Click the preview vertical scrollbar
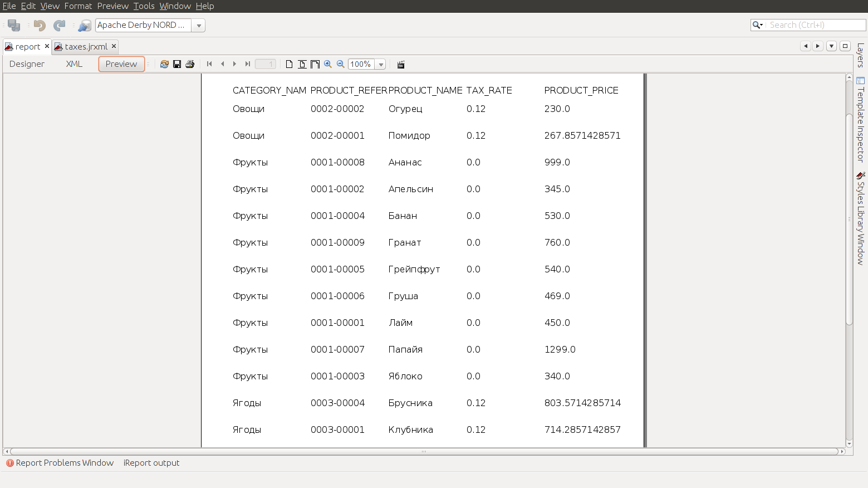 849,219
